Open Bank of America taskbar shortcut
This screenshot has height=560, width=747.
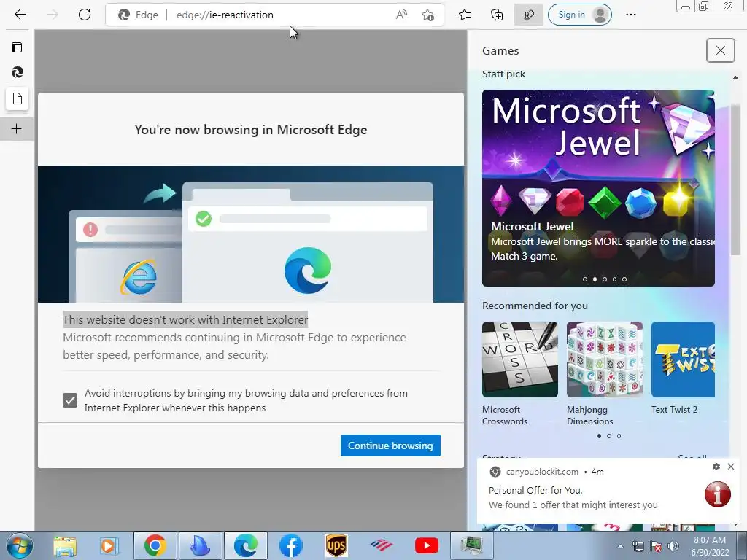[381, 545]
